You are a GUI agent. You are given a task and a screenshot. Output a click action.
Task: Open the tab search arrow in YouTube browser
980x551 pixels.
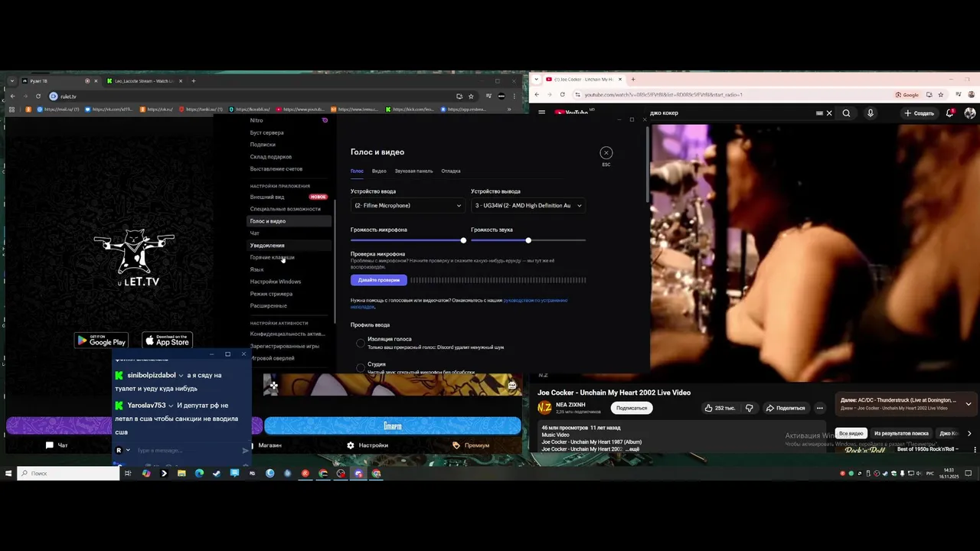(x=536, y=80)
